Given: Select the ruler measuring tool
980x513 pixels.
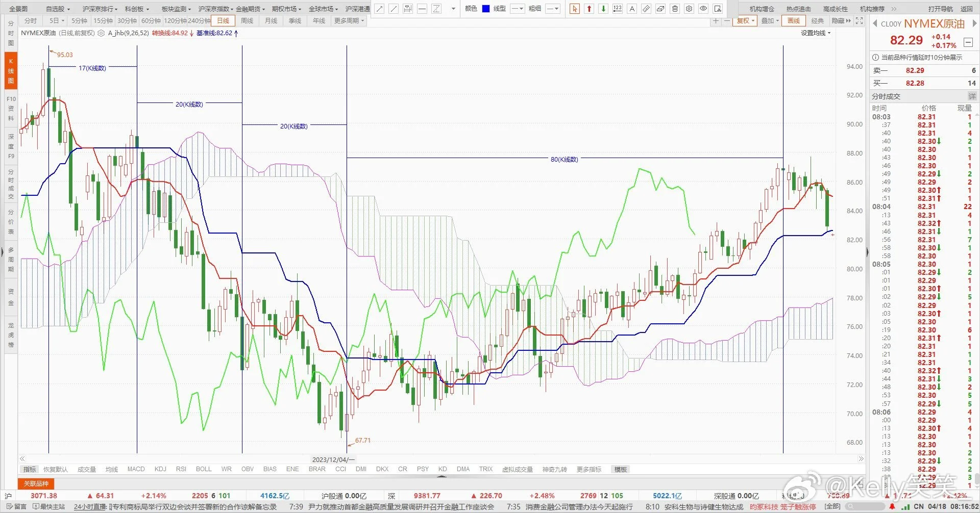Looking at the screenshot, I should (x=646, y=9).
